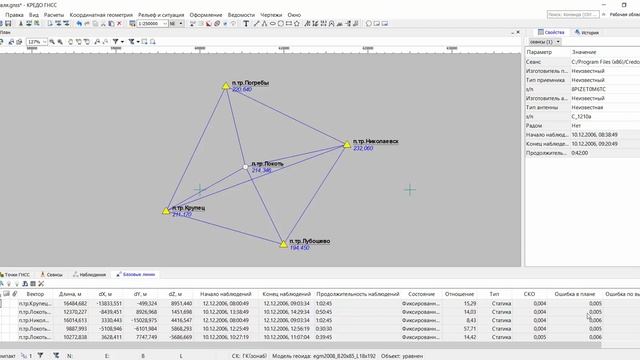Select the ellipse drawing tool

(273, 24)
